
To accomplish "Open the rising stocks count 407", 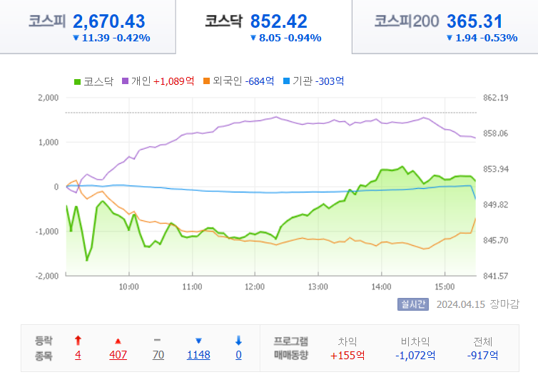I will [x=118, y=355].
